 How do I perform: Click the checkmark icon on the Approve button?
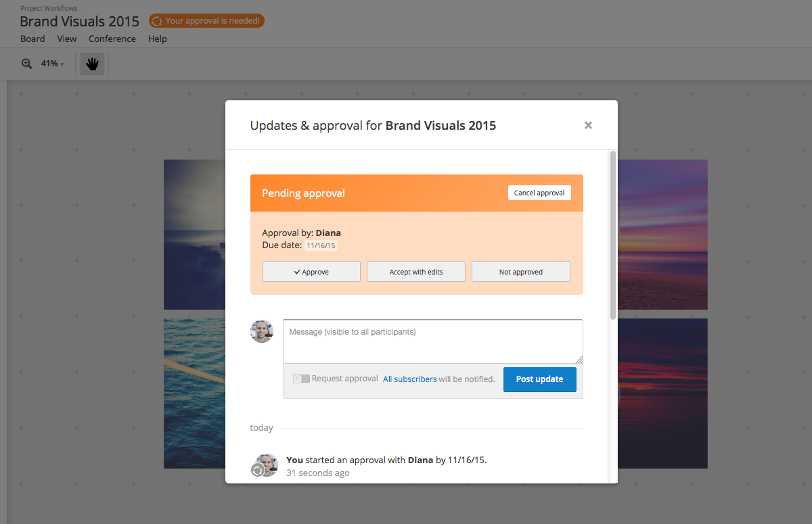296,271
